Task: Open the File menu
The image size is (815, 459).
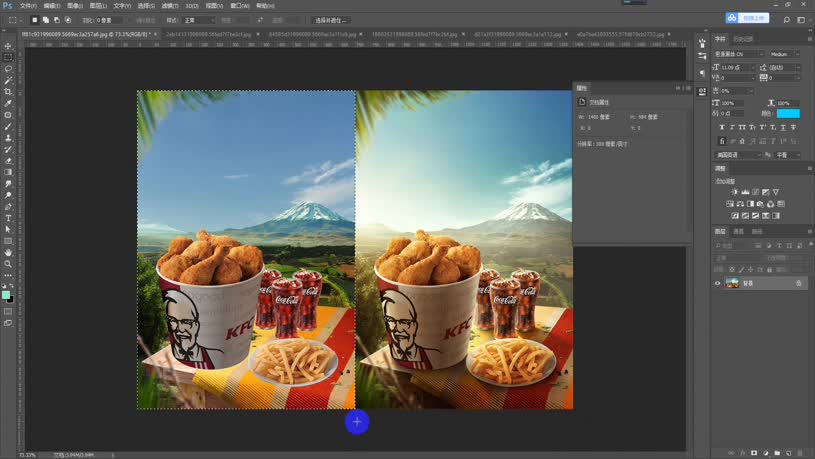Action: click(x=28, y=6)
